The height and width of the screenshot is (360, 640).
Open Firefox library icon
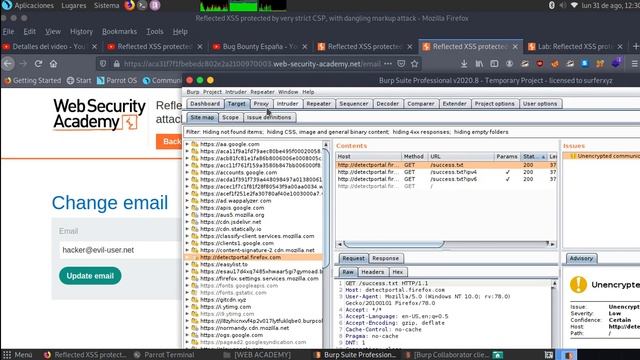[479, 64]
